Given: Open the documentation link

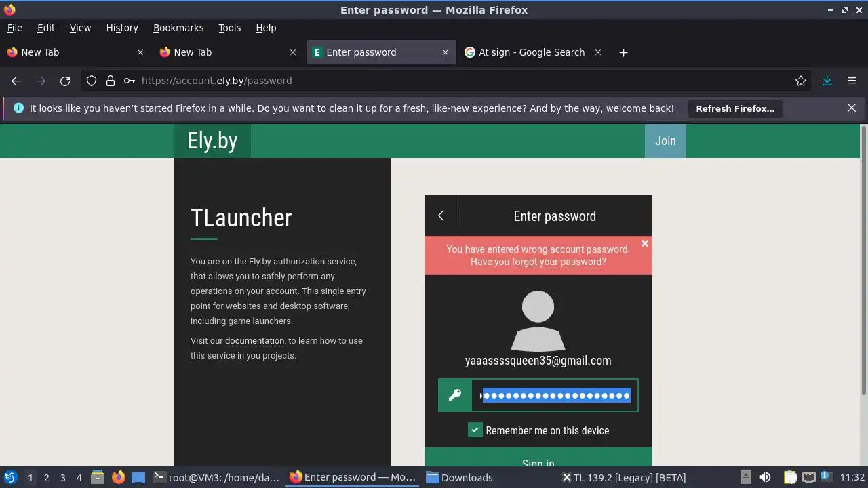Looking at the screenshot, I should 254,340.
